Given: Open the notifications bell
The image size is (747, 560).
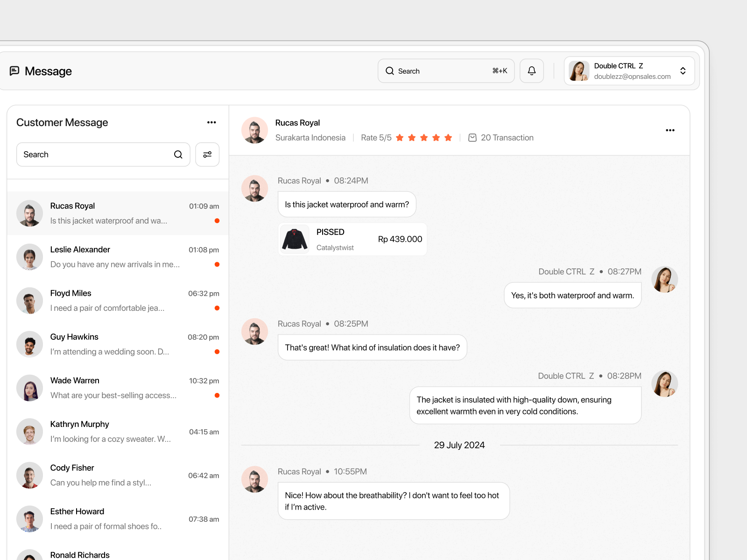Looking at the screenshot, I should [532, 71].
